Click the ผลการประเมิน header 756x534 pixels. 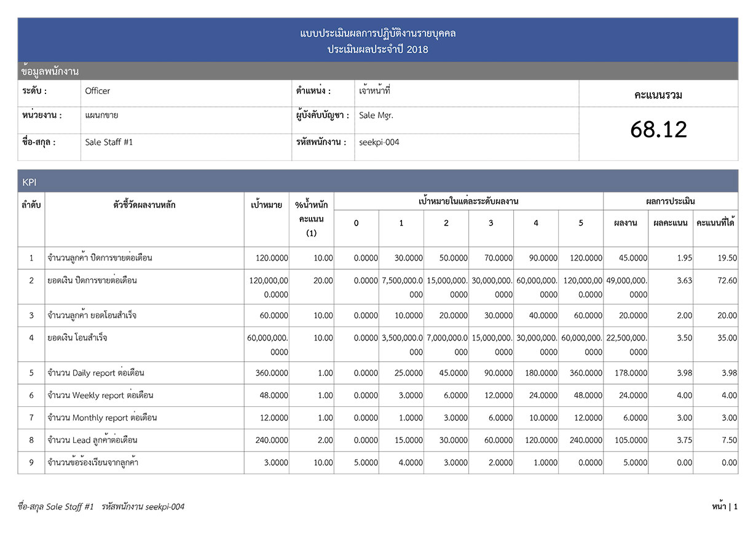point(671,201)
